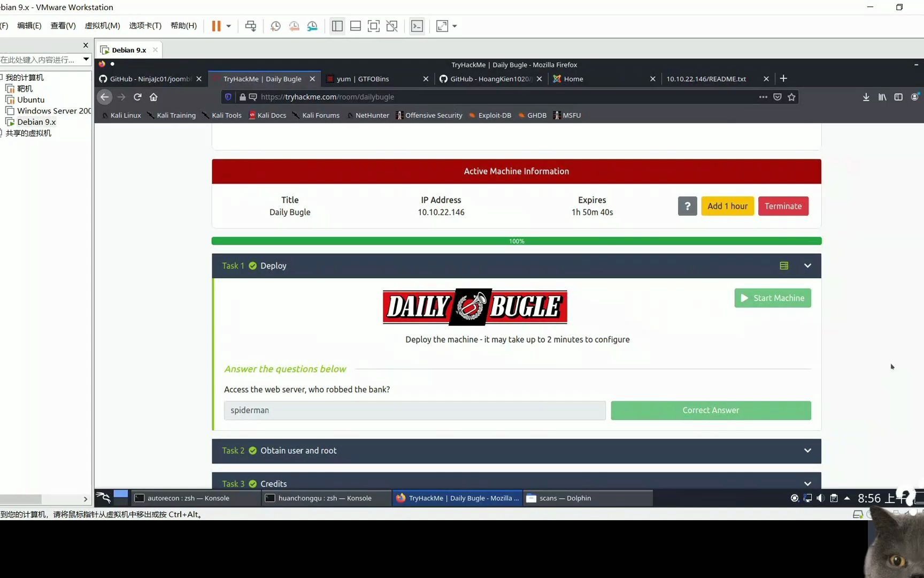Close the Debian 9.x VM tab
Viewport: 924px width, 578px height.
point(155,50)
